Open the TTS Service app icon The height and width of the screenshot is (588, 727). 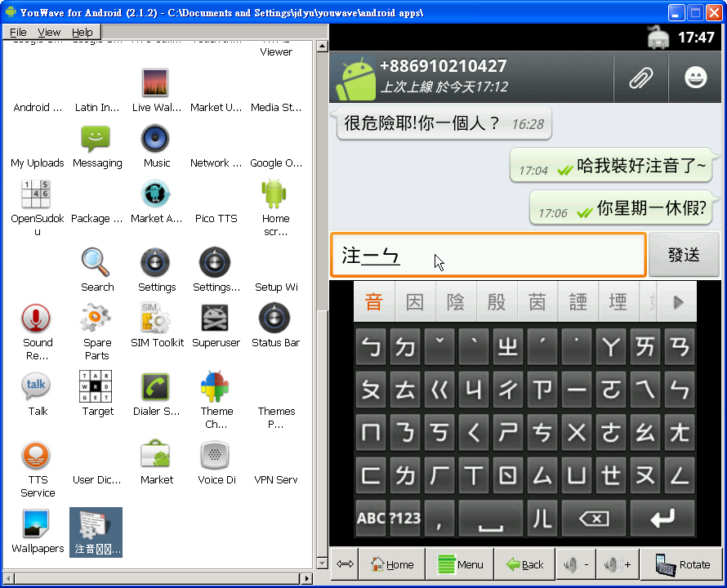pyautogui.click(x=36, y=455)
